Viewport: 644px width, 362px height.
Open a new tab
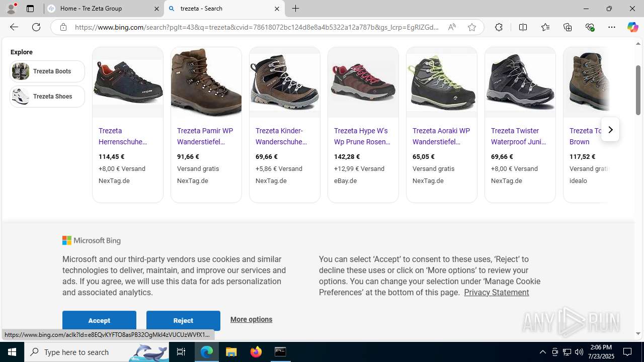click(x=296, y=9)
